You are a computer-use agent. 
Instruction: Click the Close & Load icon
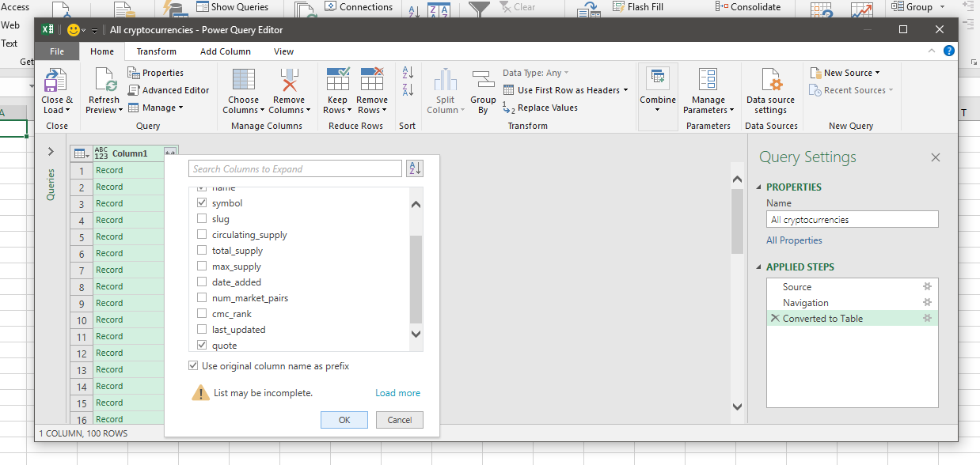click(55, 81)
